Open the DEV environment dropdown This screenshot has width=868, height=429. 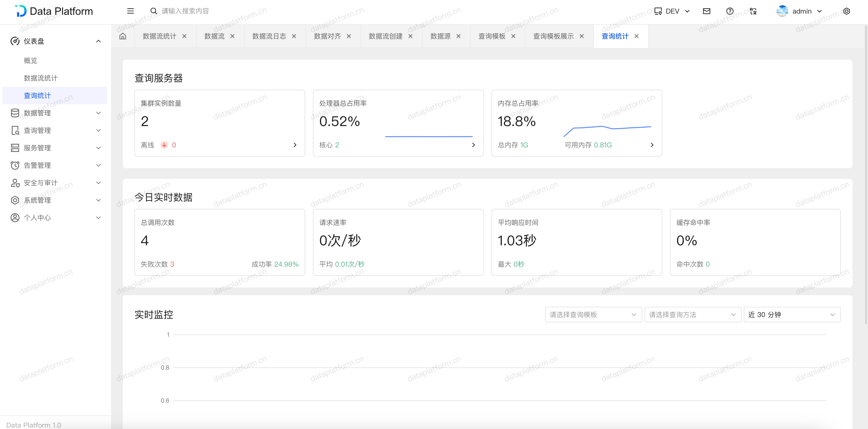tap(672, 11)
